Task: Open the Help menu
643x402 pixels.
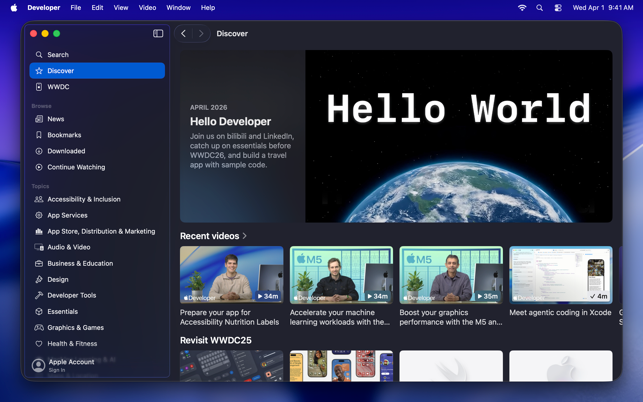Action: [x=208, y=8]
